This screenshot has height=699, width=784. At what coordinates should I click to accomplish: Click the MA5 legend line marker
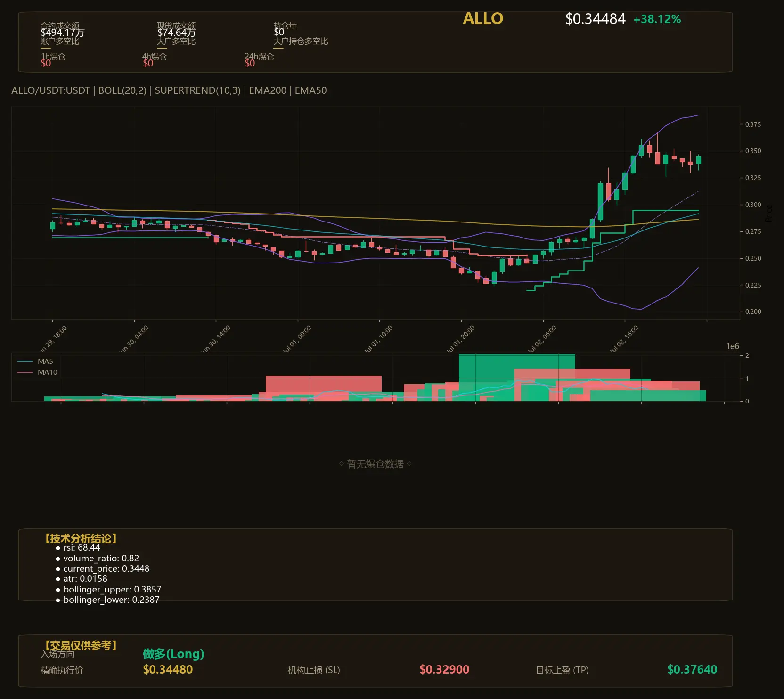[x=25, y=362]
